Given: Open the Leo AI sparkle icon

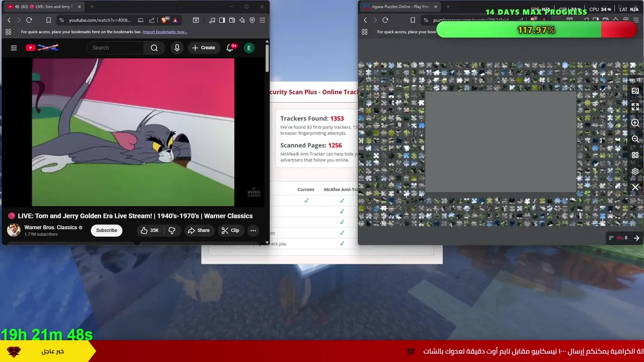Looking at the screenshot, I should [242, 20].
